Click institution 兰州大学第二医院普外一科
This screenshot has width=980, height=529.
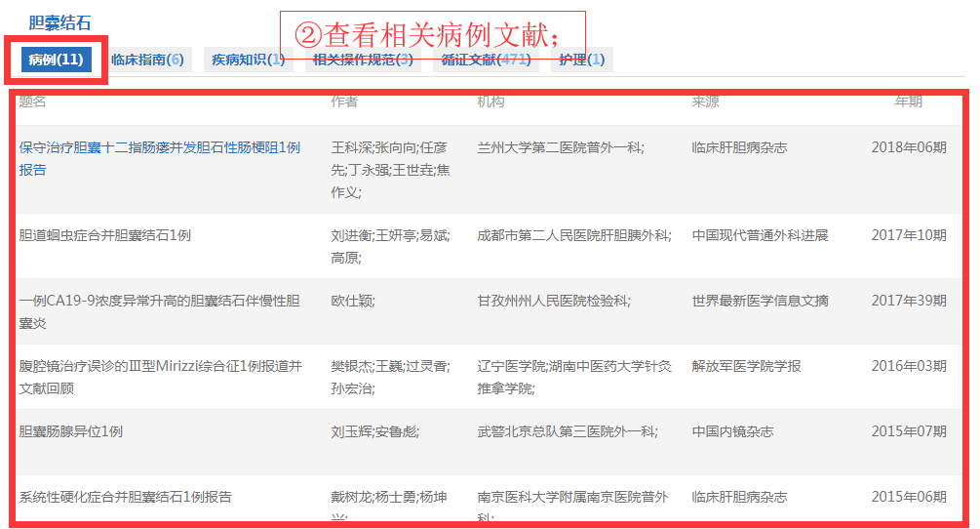tap(561, 147)
